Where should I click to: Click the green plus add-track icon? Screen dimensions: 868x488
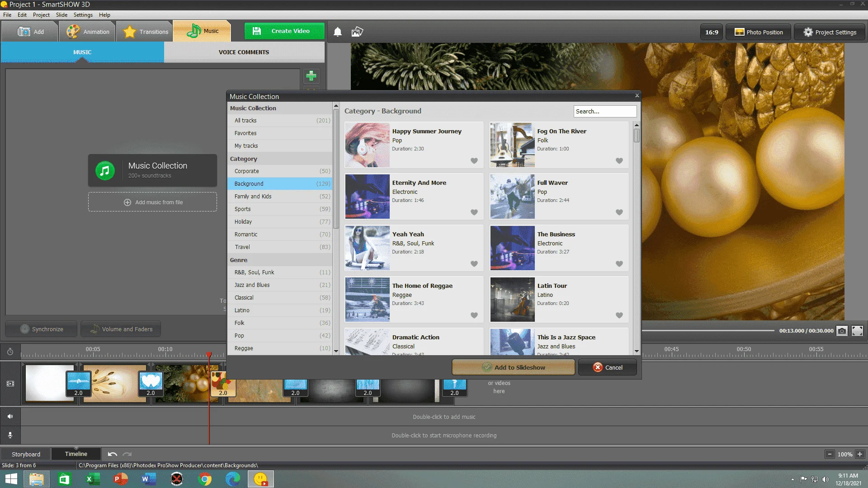[311, 76]
